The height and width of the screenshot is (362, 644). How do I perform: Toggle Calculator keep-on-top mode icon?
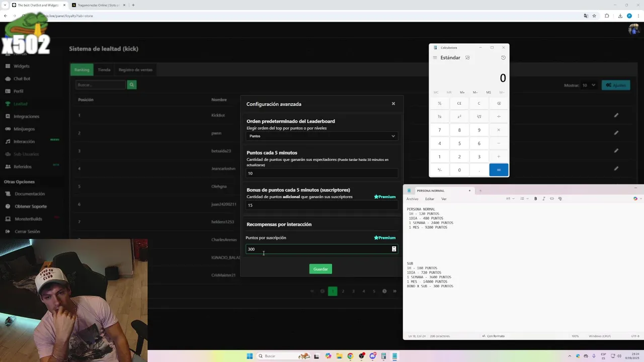[x=467, y=58]
